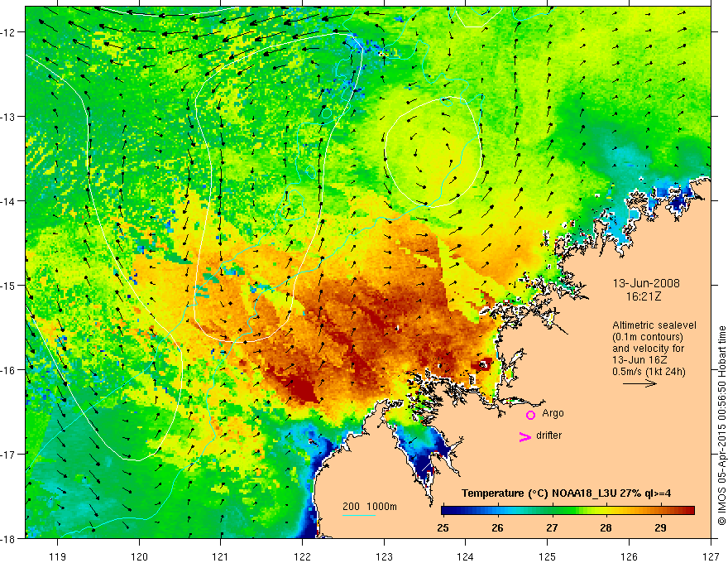
Task: Click the 125 longitude axis label
Action: tap(548, 556)
